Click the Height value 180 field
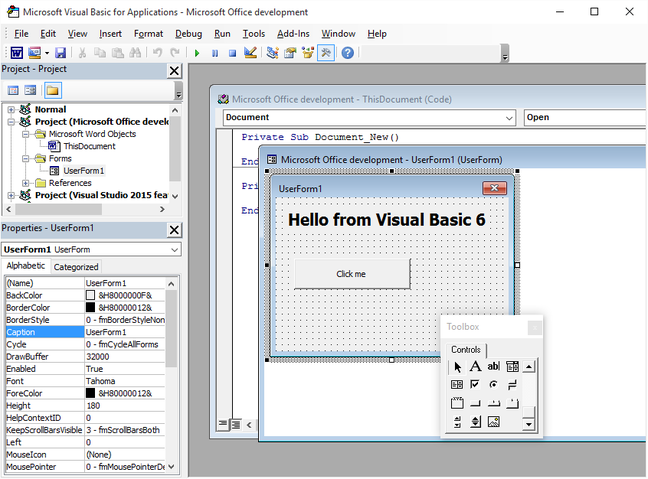 [x=125, y=406]
